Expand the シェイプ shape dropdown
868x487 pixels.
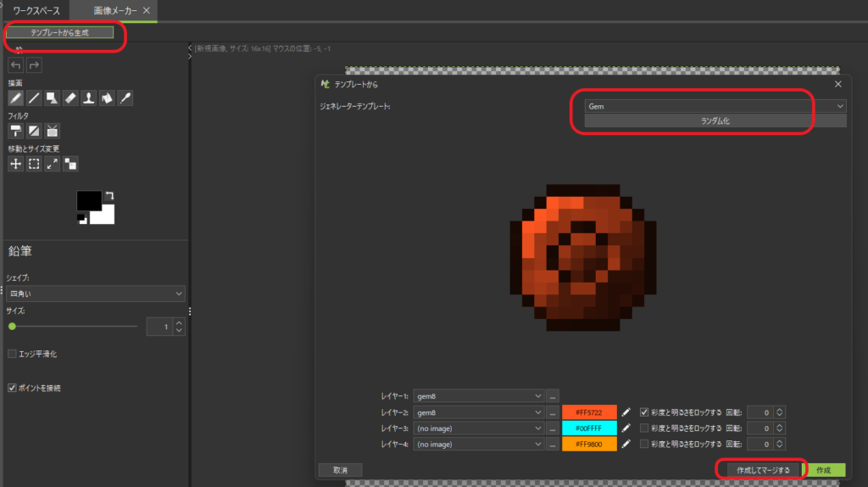[96, 294]
